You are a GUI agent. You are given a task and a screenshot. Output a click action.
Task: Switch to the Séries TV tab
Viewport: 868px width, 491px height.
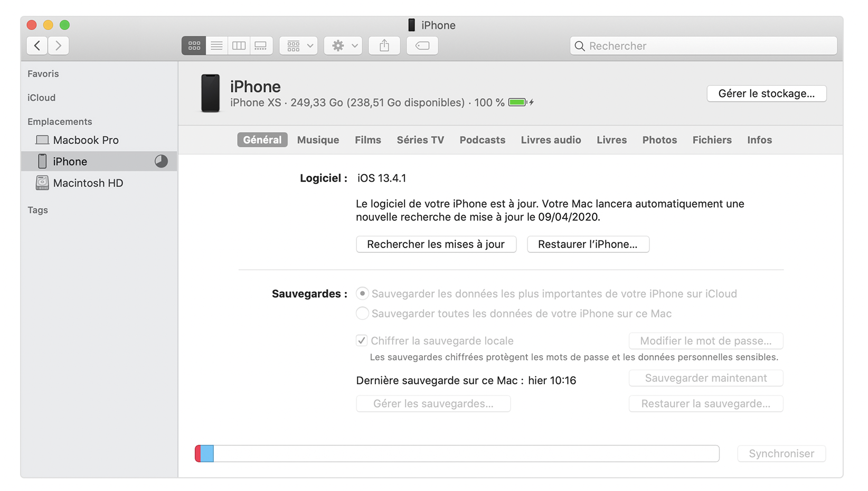pyautogui.click(x=420, y=140)
